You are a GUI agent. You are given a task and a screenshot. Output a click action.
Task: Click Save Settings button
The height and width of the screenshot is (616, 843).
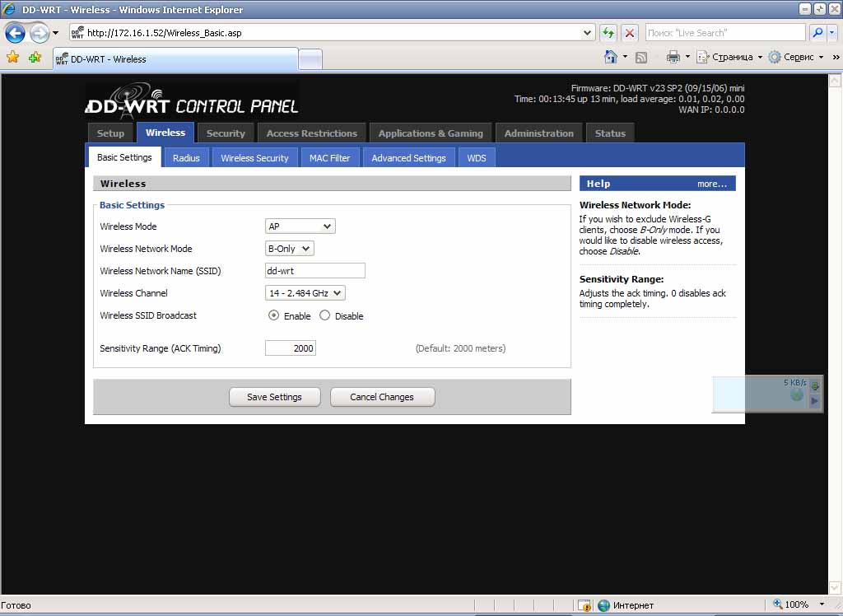coord(274,397)
